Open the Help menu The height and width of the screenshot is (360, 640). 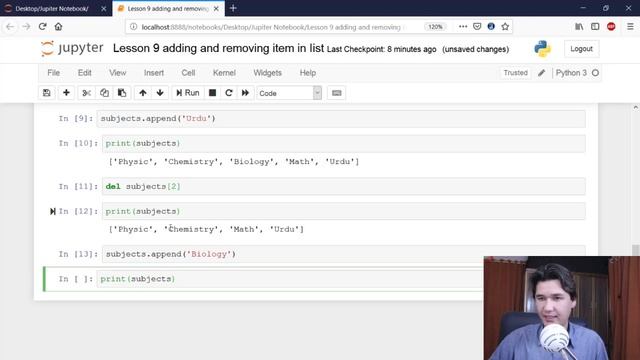pos(308,73)
